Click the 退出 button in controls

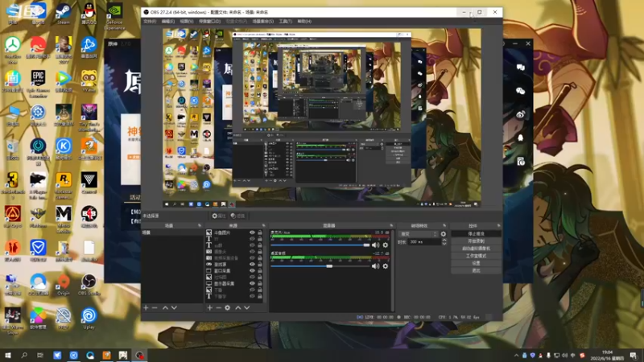click(476, 270)
